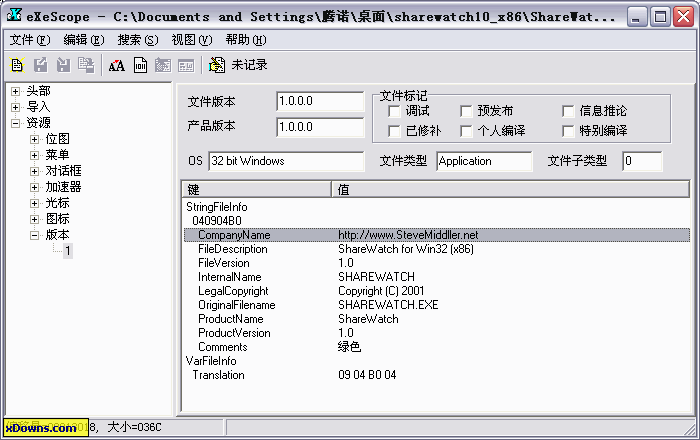Click the binary view document icon
The height and width of the screenshot is (440, 700).
(140, 66)
